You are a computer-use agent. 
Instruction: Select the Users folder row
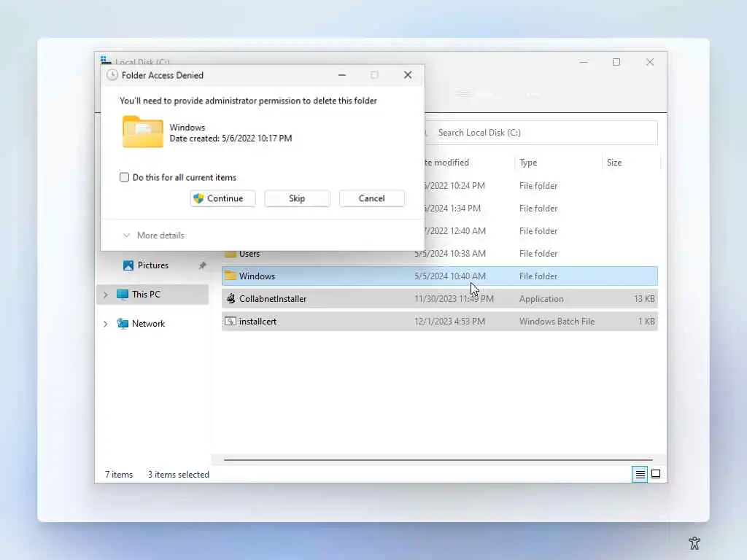439,254
